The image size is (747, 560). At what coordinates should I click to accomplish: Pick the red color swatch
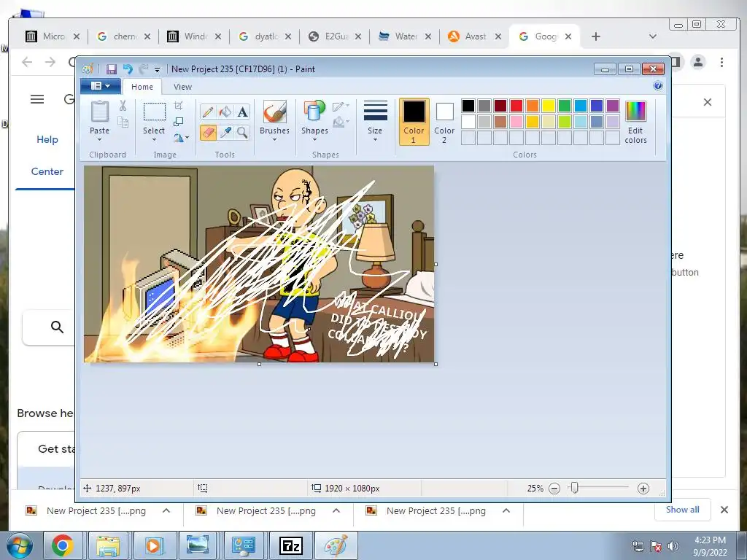pos(516,106)
